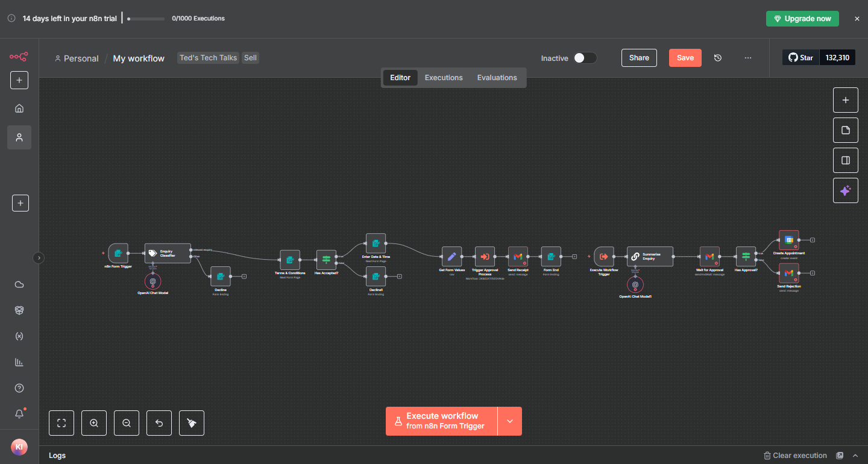Screen dimensions: 868x464
Task: Click the Save button
Action: (685, 58)
